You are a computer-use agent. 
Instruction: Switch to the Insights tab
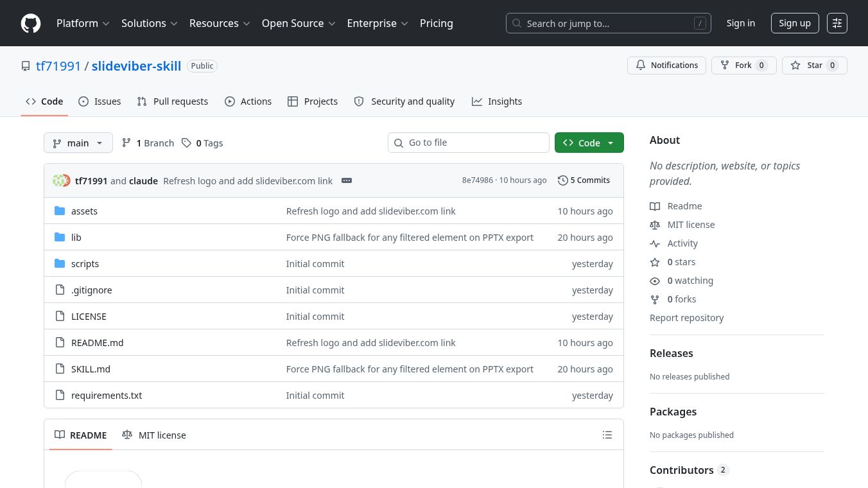pos(497,101)
